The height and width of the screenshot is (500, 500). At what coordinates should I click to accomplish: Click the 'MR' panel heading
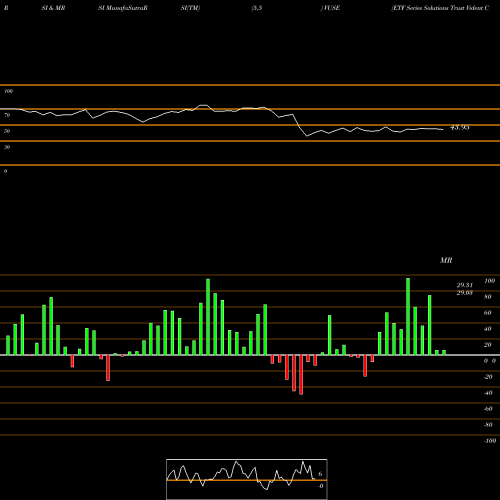tap(446, 260)
